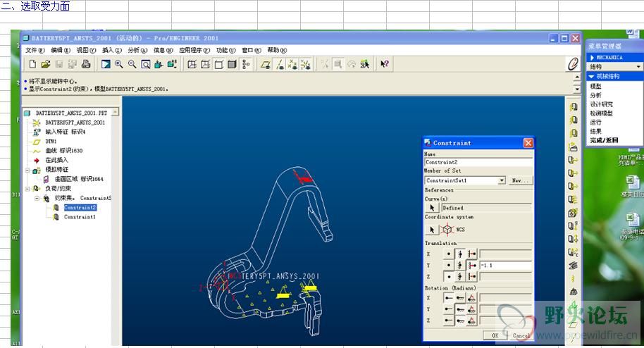644x348 pixels.
Task: Collapse the 模拟特征 tree node
Action: point(27,170)
